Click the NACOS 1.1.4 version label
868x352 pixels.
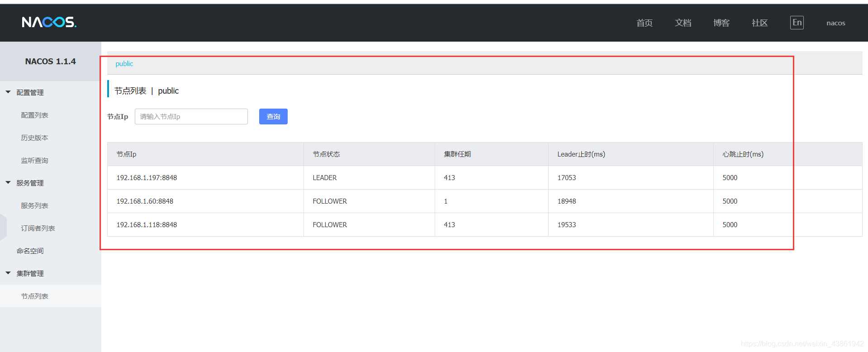click(50, 62)
